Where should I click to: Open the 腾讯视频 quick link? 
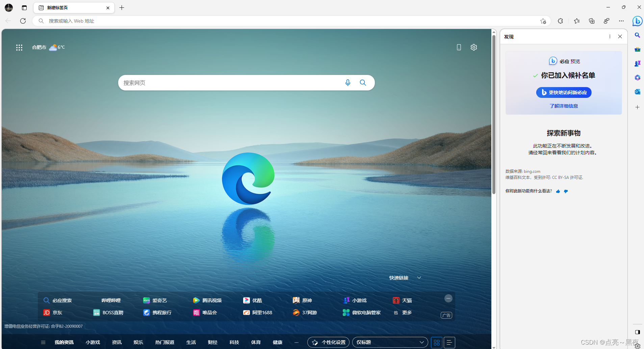pos(207,300)
